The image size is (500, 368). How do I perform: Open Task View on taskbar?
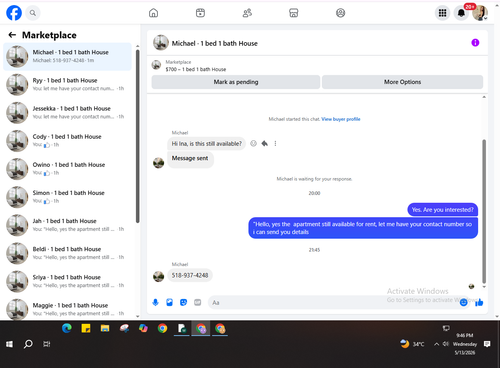47,344
